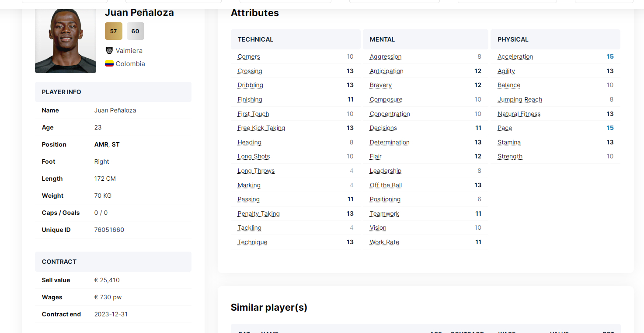Click the Colombia flag icon
Screen dimensions: 644x333
click(x=109, y=63)
